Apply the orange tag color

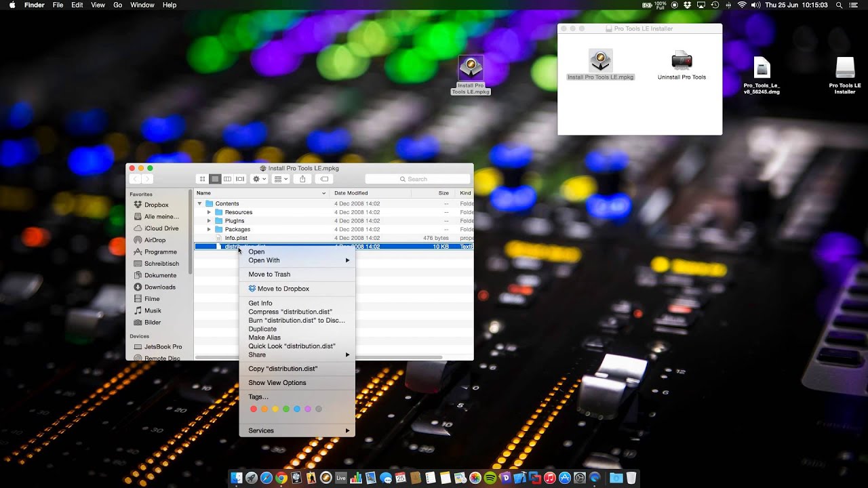pyautogui.click(x=264, y=409)
